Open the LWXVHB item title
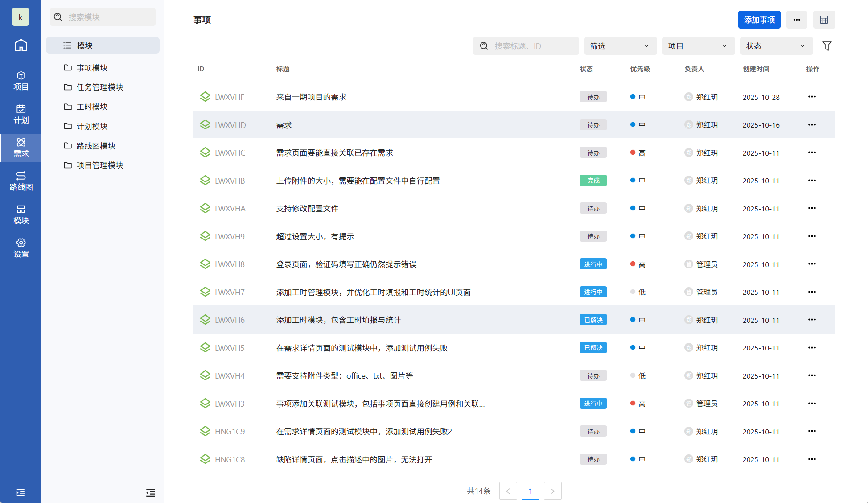 [x=358, y=181]
